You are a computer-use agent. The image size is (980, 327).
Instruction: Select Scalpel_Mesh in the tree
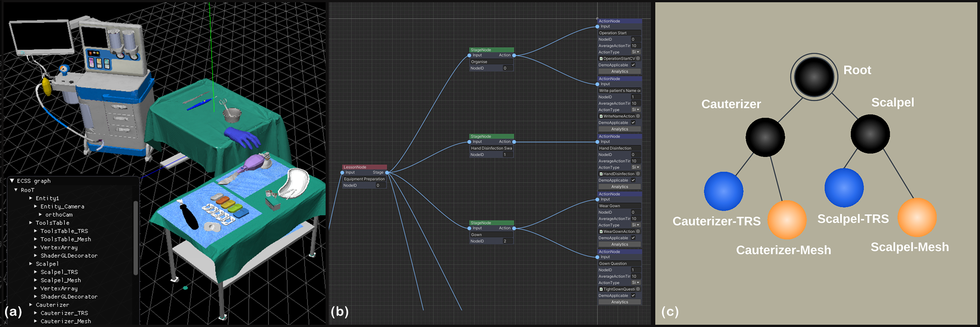click(x=61, y=280)
